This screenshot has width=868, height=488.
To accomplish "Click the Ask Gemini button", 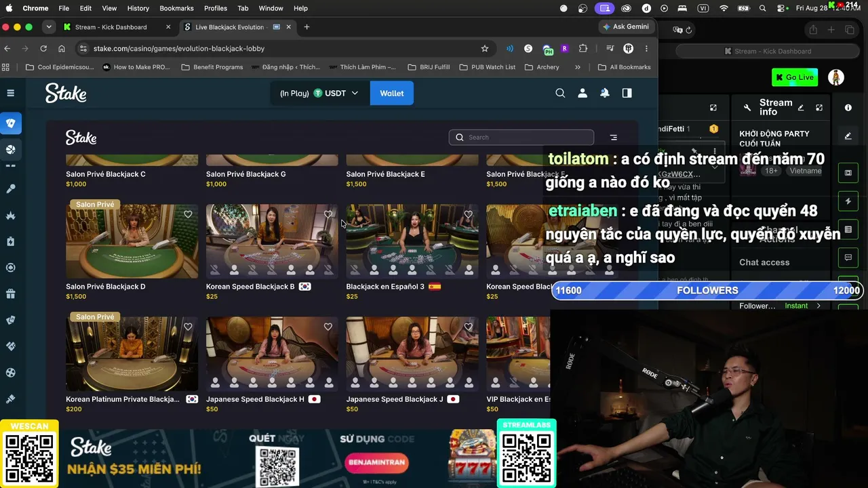I will pos(626,27).
